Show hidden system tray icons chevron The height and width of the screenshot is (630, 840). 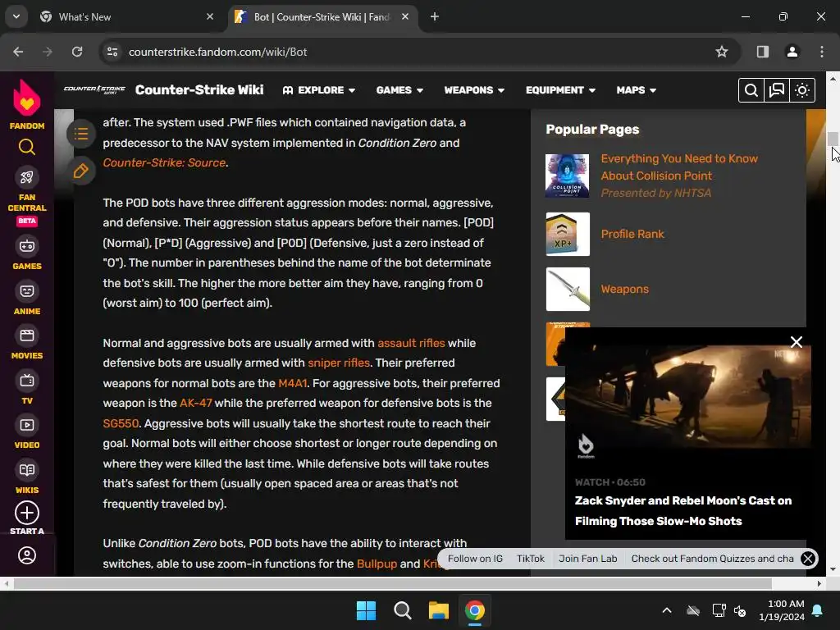[666, 610]
